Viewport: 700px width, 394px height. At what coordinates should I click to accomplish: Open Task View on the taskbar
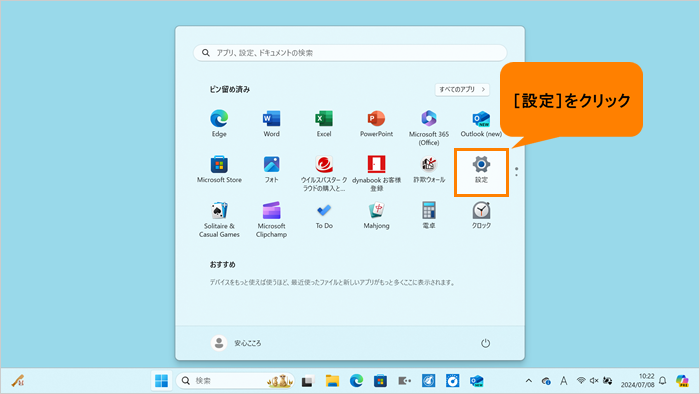[x=308, y=381]
